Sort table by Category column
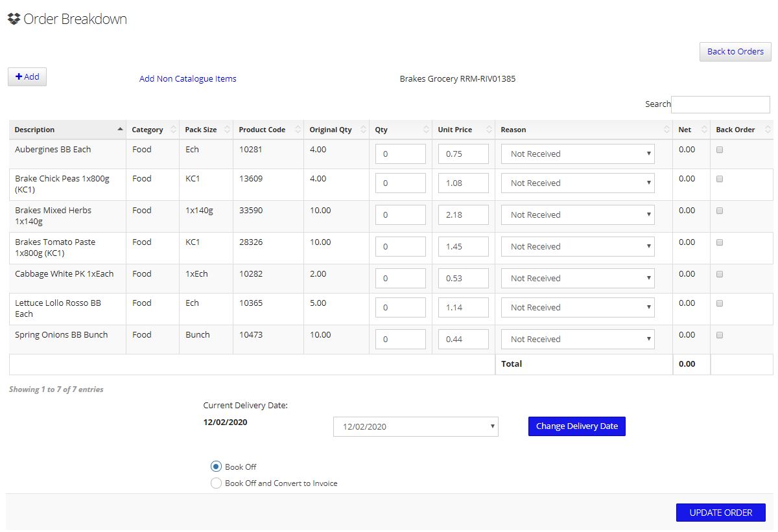The height and width of the screenshot is (532, 778). point(152,130)
